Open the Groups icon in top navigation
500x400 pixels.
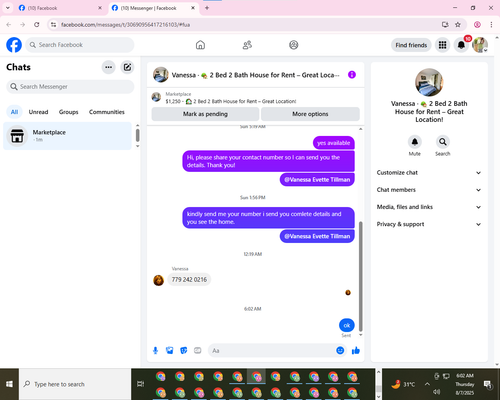coord(294,45)
